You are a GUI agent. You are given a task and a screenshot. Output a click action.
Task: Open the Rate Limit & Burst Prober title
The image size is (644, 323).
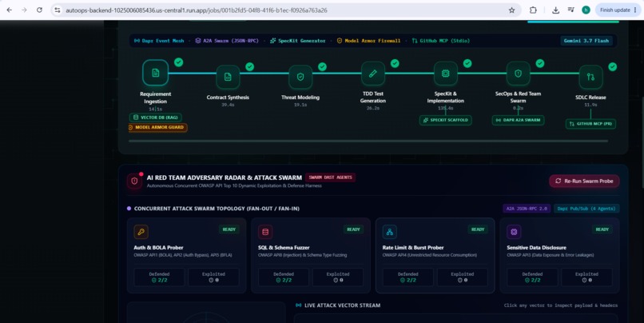click(x=413, y=247)
